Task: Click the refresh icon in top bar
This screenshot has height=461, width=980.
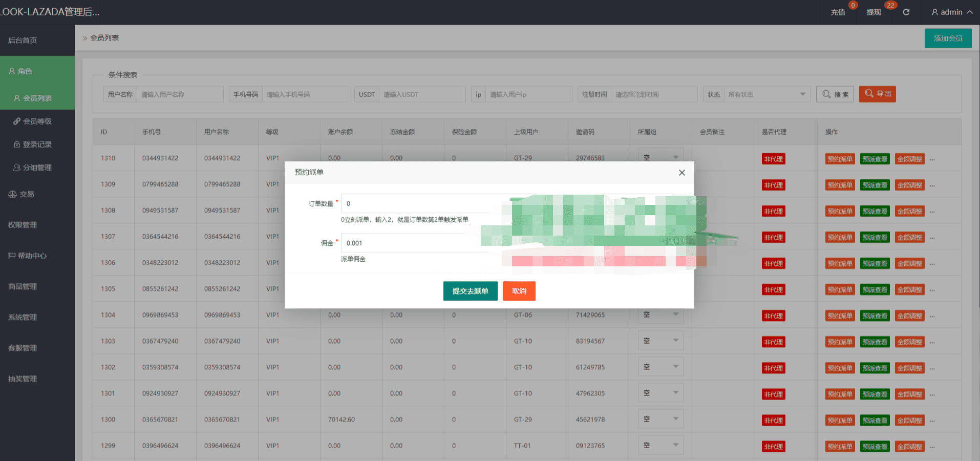Action: (906, 12)
